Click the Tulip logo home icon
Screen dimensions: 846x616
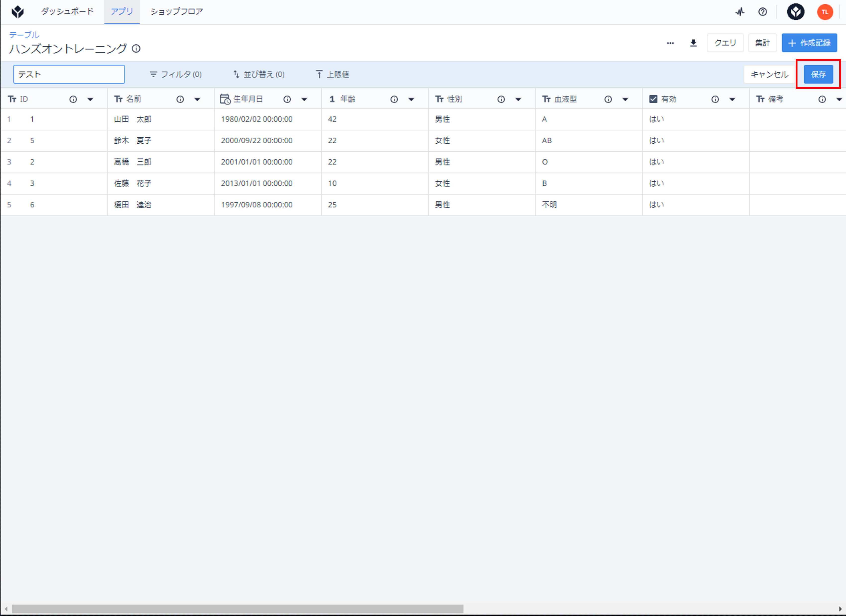17,12
